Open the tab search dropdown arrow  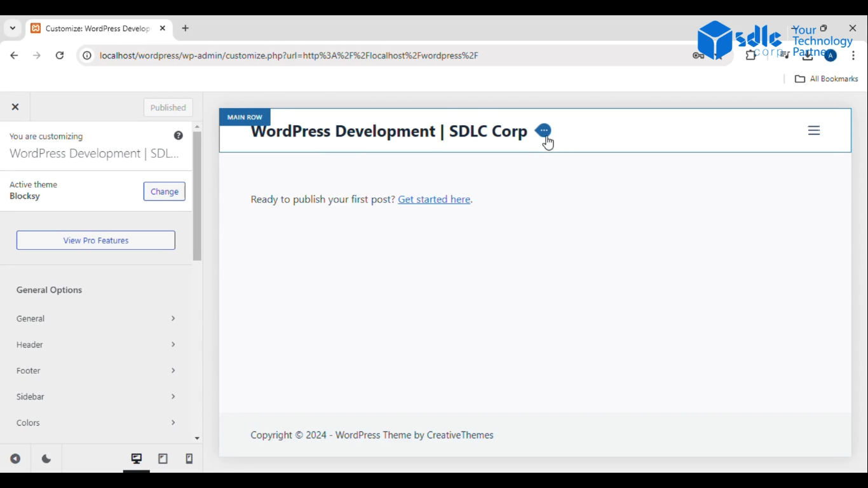tap(13, 28)
